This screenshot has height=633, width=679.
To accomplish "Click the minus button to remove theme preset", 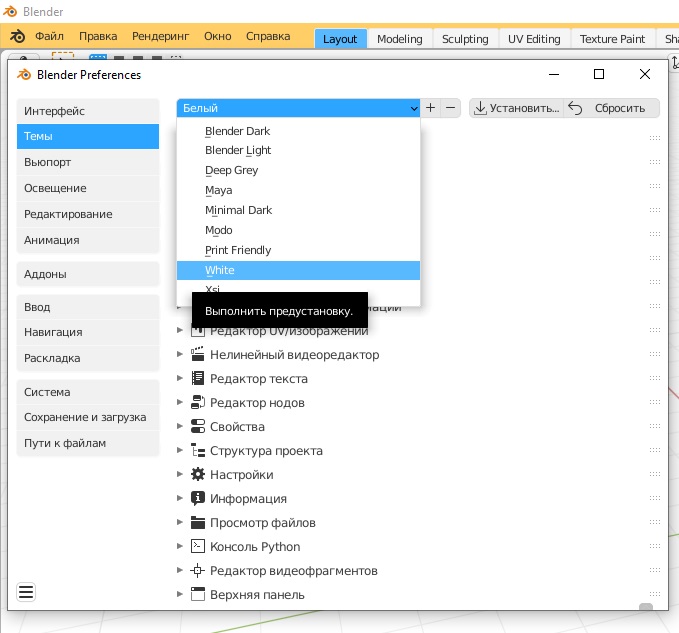I will (450, 108).
